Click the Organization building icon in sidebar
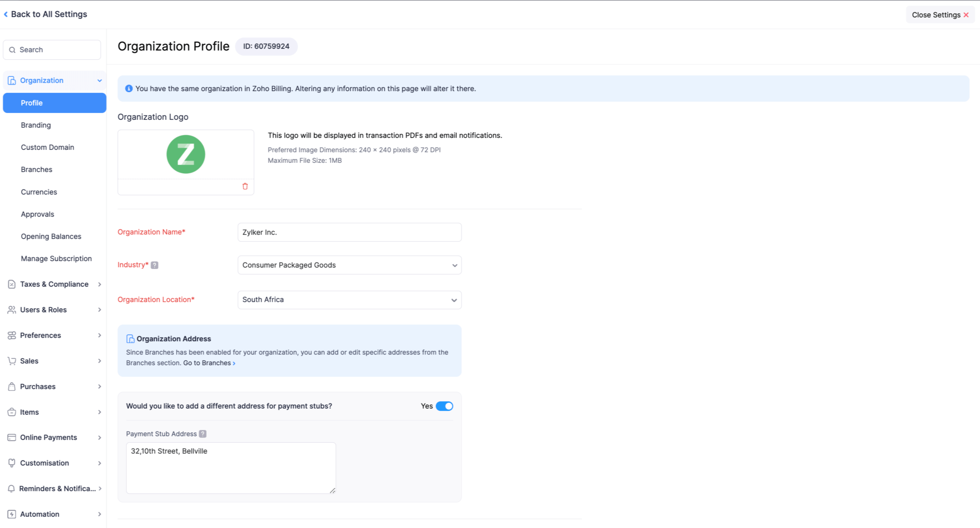Screen dimensions: 980x528 pyautogui.click(x=12, y=80)
